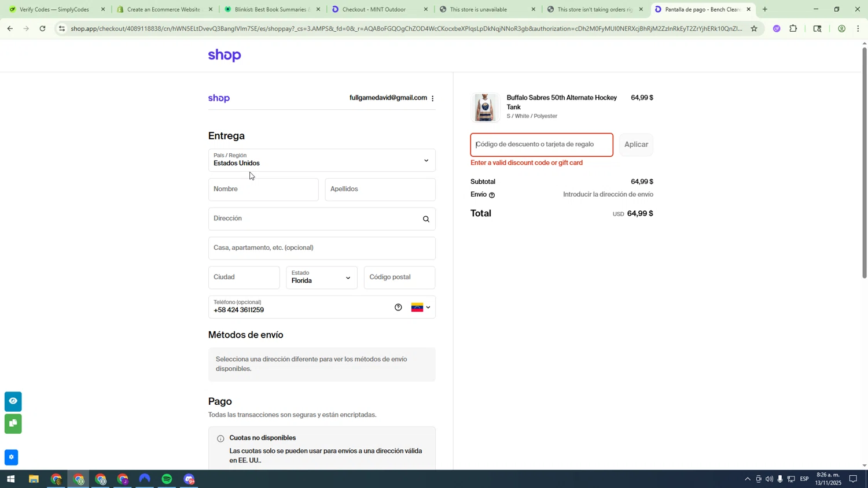Open the Estado dropdown showing Florida

(322, 278)
